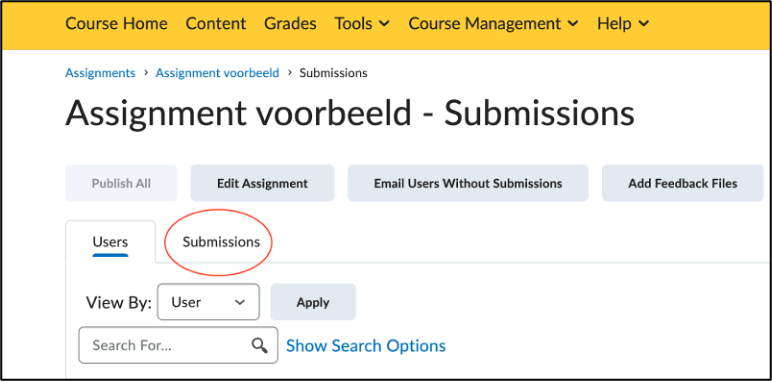772x382 pixels.
Task: Open the View By User combo box
Action: pyautogui.click(x=208, y=302)
